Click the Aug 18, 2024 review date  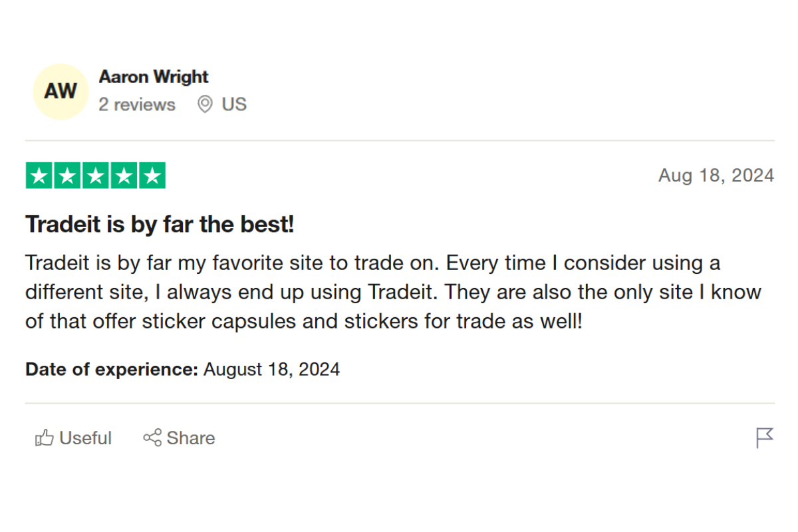click(x=716, y=176)
